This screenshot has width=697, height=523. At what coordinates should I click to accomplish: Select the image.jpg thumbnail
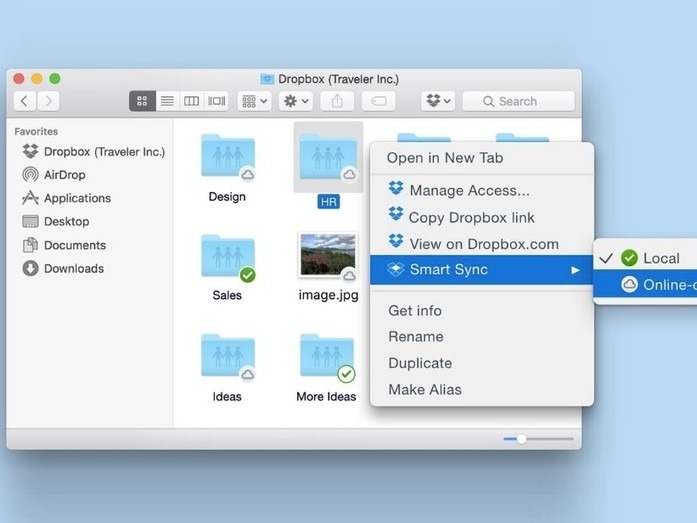click(x=328, y=255)
